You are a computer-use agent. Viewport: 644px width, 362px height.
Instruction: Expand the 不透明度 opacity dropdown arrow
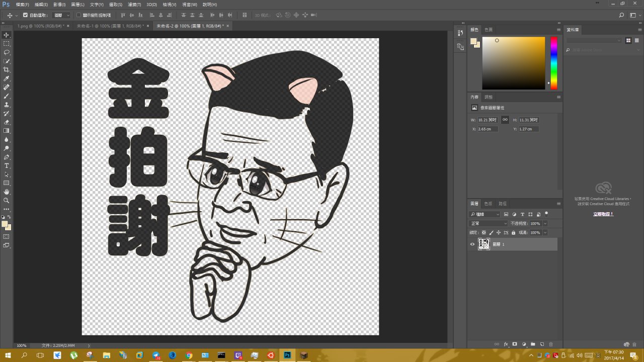tap(545, 223)
